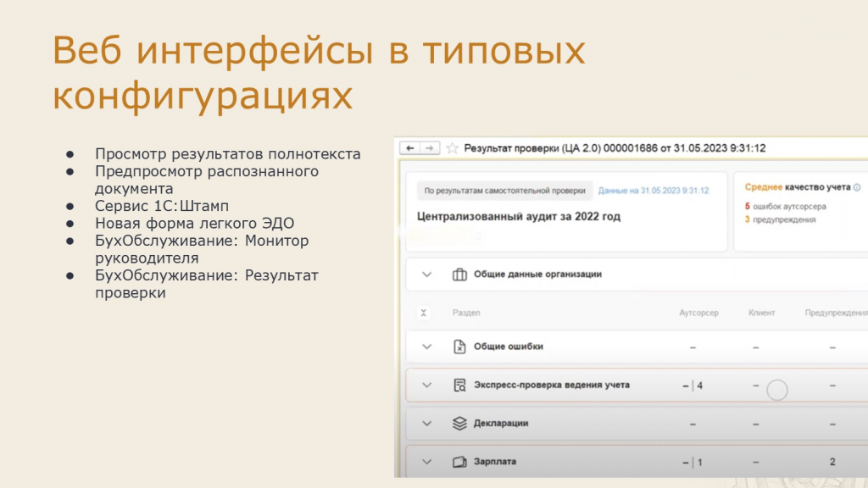Image resolution: width=868 pixels, height=488 pixels.
Task: Click Аутсорсер value 4 in Экспресс-проверка row
Action: tap(699, 385)
